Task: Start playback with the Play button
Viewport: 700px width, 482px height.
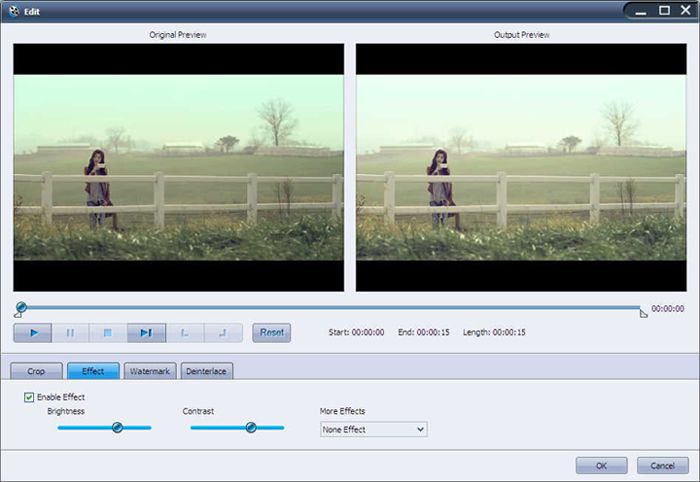Action: coord(33,333)
